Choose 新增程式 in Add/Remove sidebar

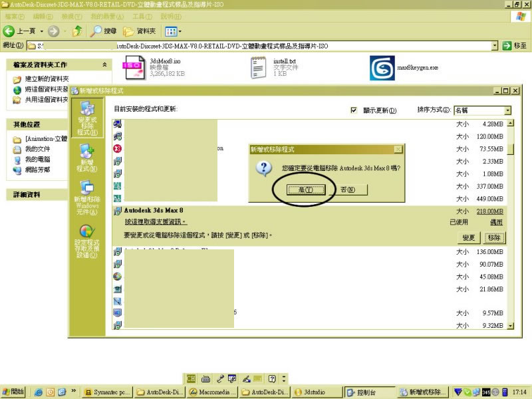tap(87, 158)
